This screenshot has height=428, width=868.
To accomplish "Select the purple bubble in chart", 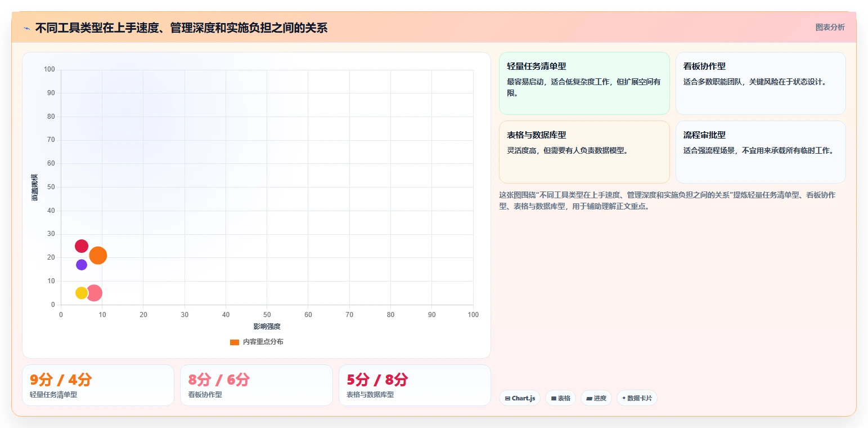I will (82, 265).
